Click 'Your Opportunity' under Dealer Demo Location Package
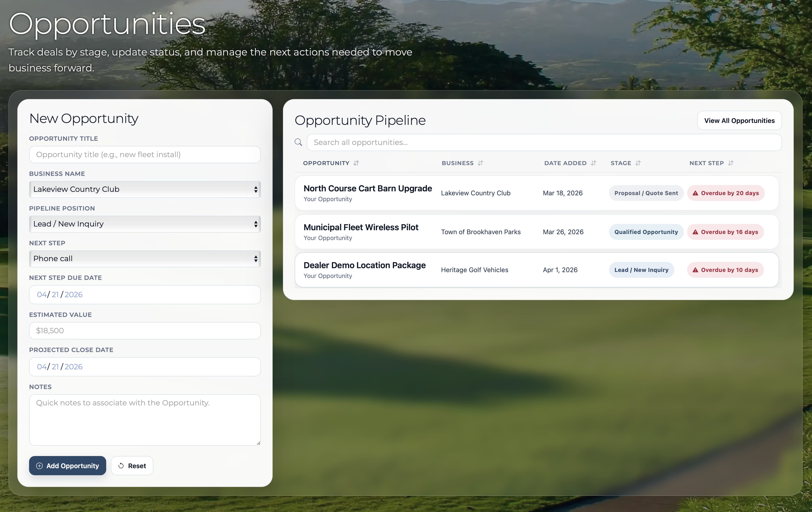 pos(327,276)
